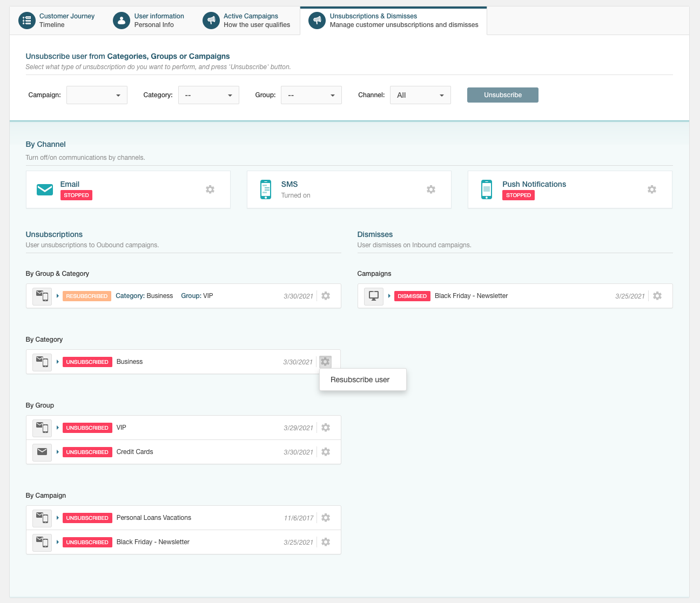Viewport: 700px width, 603px height.
Task: Click the 11/6/2017 date
Action: tap(299, 518)
